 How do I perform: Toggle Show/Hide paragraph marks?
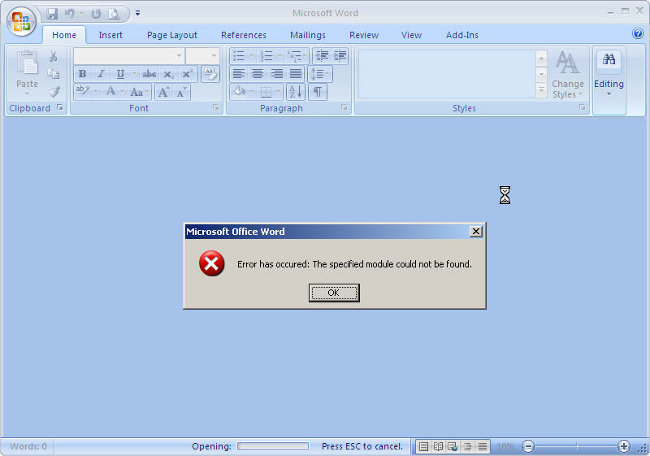[x=318, y=92]
